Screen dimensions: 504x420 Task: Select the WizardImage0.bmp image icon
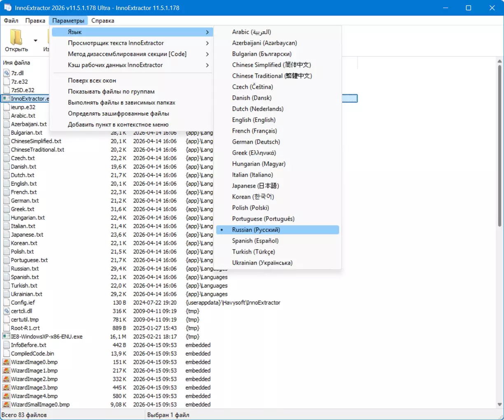click(6, 362)
